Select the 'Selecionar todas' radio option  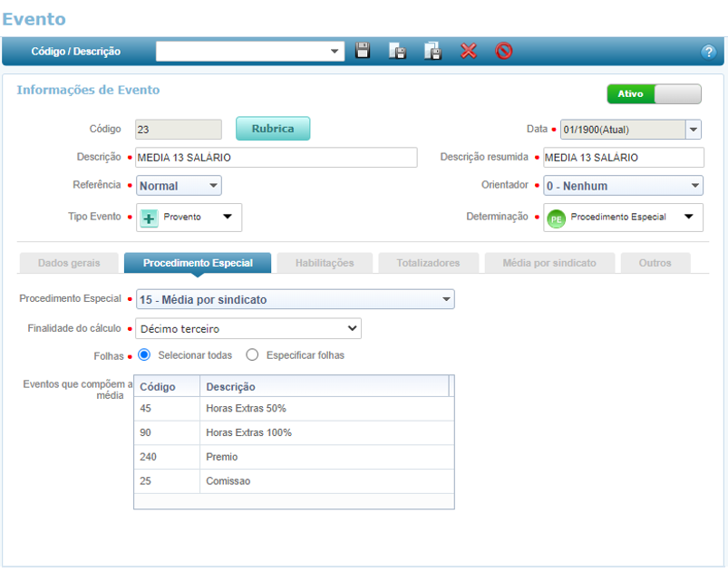(144, 355)
